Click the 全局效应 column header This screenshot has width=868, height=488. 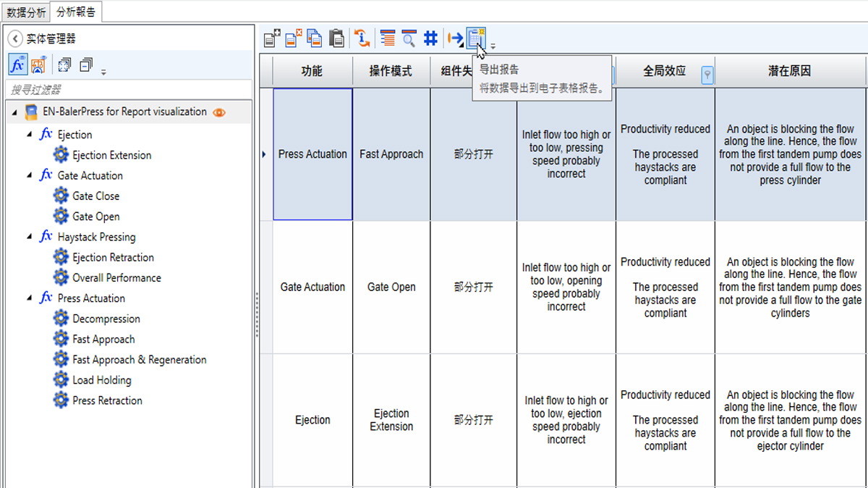pos(665,72)
